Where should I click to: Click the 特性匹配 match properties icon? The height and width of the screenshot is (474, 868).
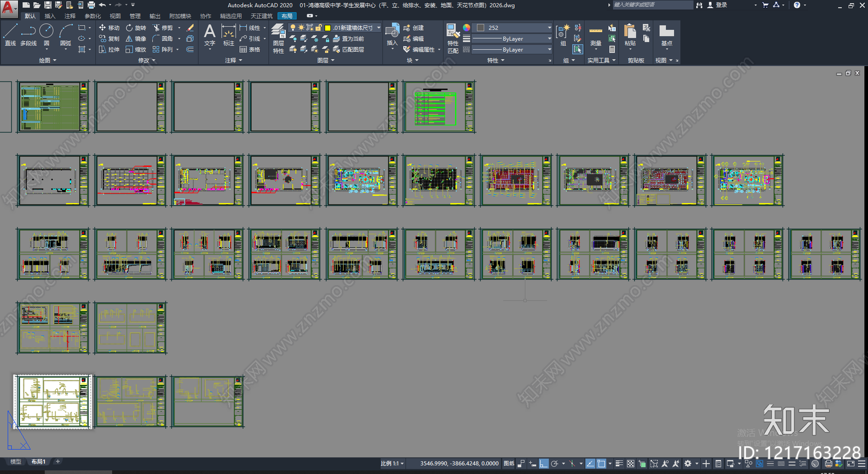click(452, 38)
